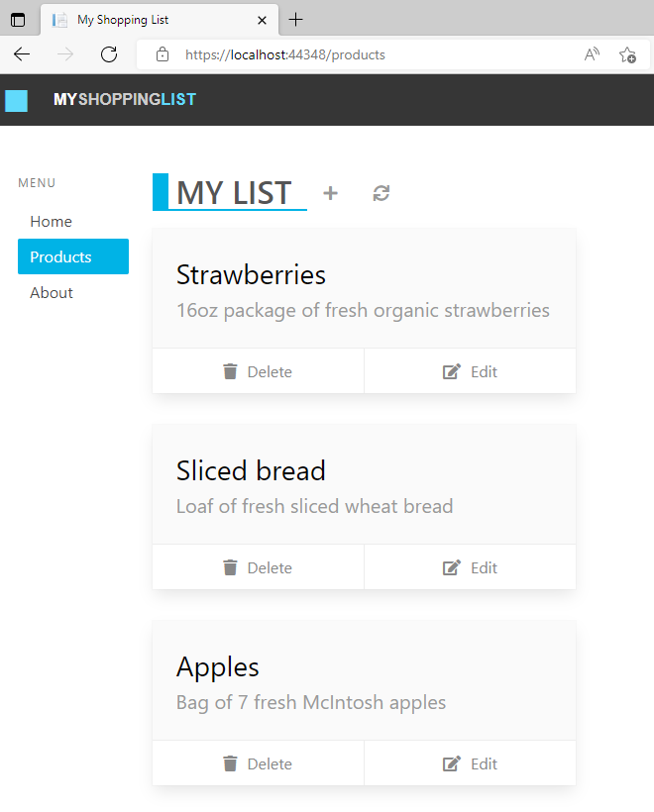654x812 pixels.
Task: Edit the Sliced bread item
Action: pos(470,567)
